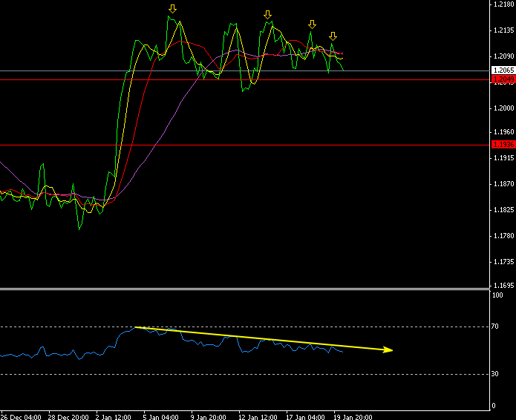Image resolution: width=516 pixels, height=420 pixels.
Task: Click the 26 Dec 04:00 time label
Action: (x=21, y=417)
